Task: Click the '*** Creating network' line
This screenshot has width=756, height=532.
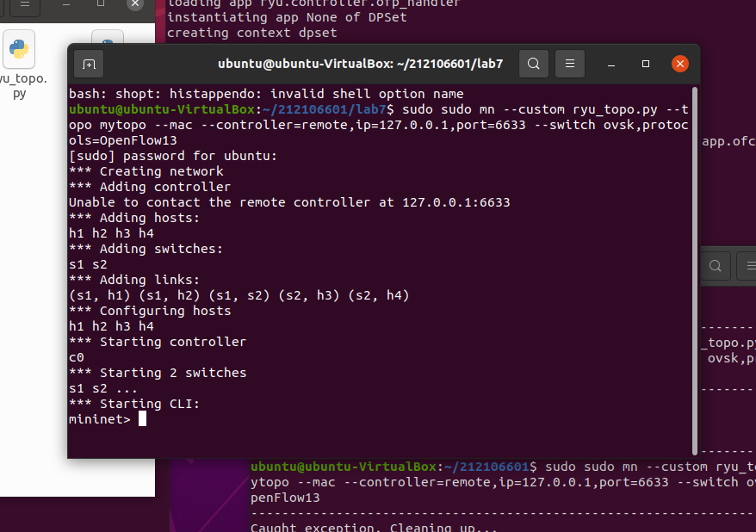Action: point(146,171)
